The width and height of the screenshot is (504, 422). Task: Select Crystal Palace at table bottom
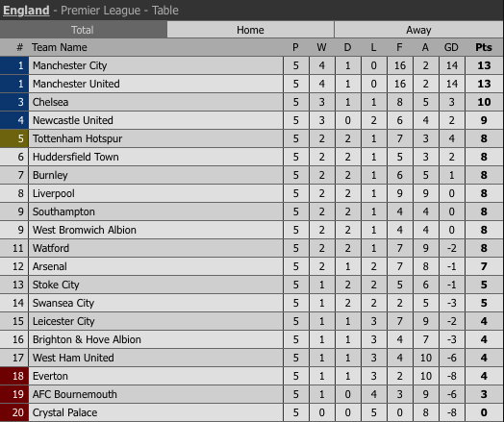point(65,412)
